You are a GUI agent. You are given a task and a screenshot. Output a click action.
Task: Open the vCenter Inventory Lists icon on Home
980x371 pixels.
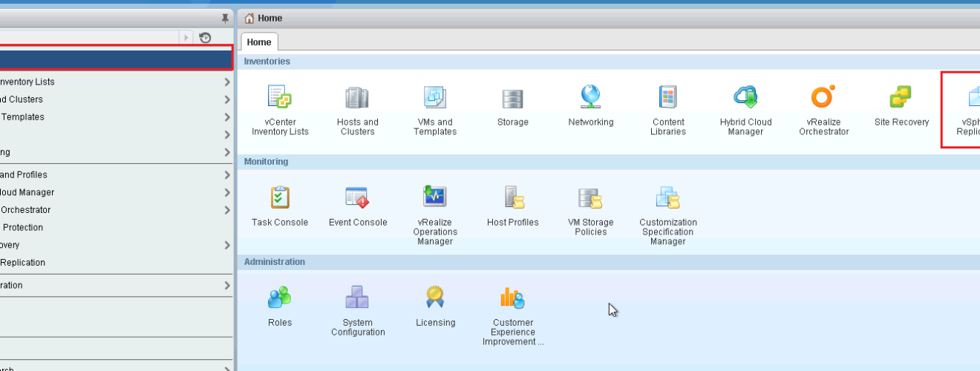tap(280, 96)
